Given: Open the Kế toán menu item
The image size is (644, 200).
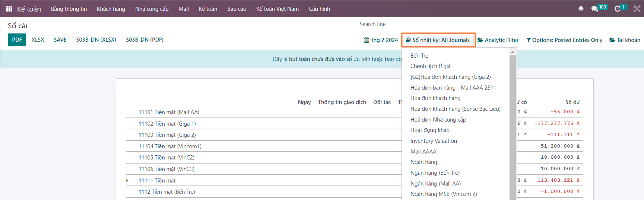Looking at the screenshot, I should coord(208,9).
